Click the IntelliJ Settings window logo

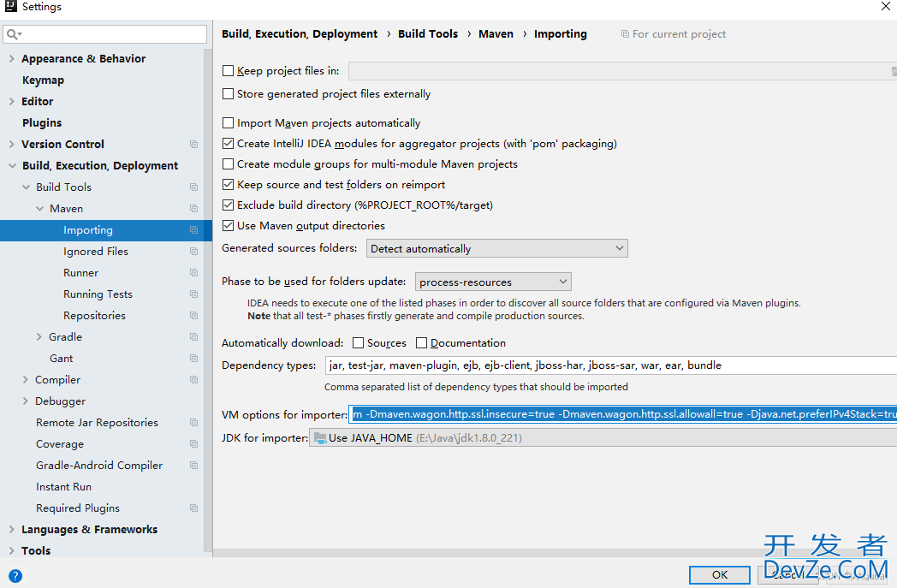tap(10, 6)
